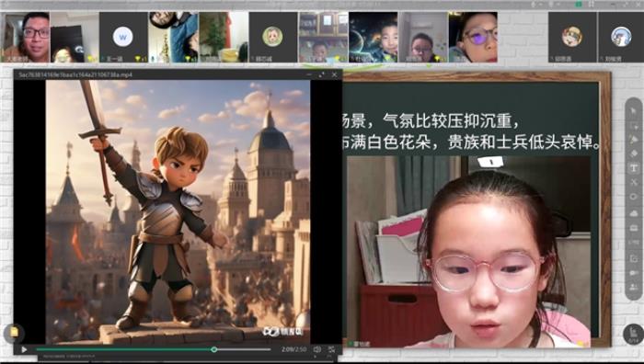Select participant tile with cartoon baby avatar

pos(272,38)
